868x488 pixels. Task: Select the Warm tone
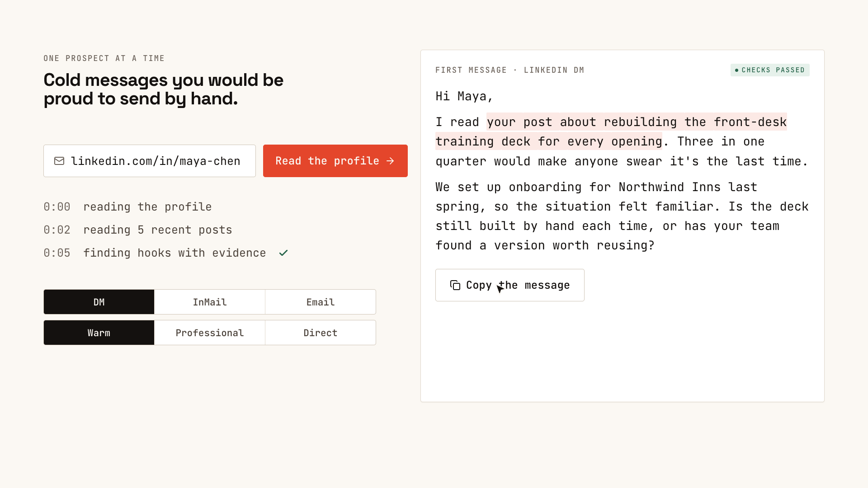[x=99, y=333]
